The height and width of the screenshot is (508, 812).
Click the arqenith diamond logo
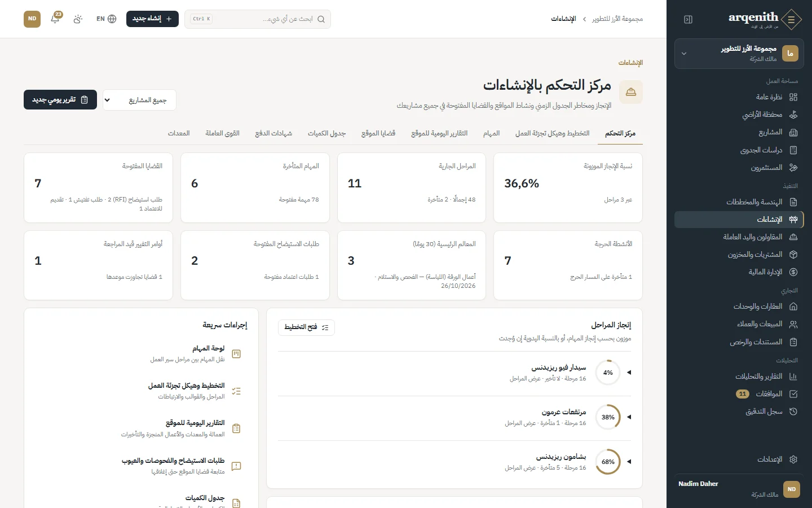(792, 19)
